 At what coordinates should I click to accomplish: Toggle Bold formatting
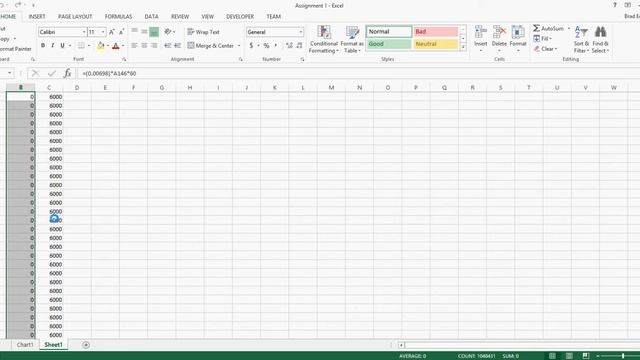pos(43,46)
